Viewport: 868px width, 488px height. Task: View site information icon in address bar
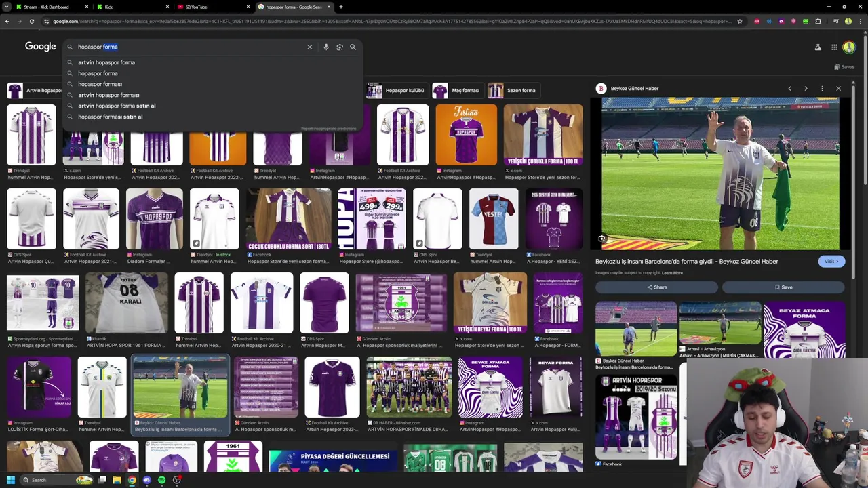[x=46, y=21]
